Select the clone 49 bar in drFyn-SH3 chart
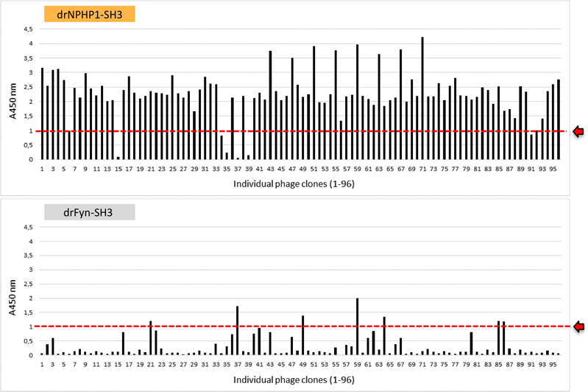This screenshot has width=588, height=392. 303,335
